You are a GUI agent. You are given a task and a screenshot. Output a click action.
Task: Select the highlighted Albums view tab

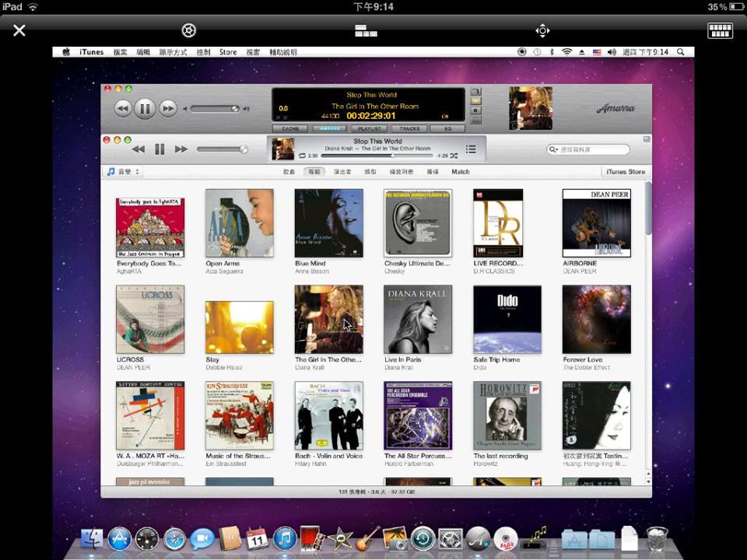pyautogui.click(x=314, y=171)
